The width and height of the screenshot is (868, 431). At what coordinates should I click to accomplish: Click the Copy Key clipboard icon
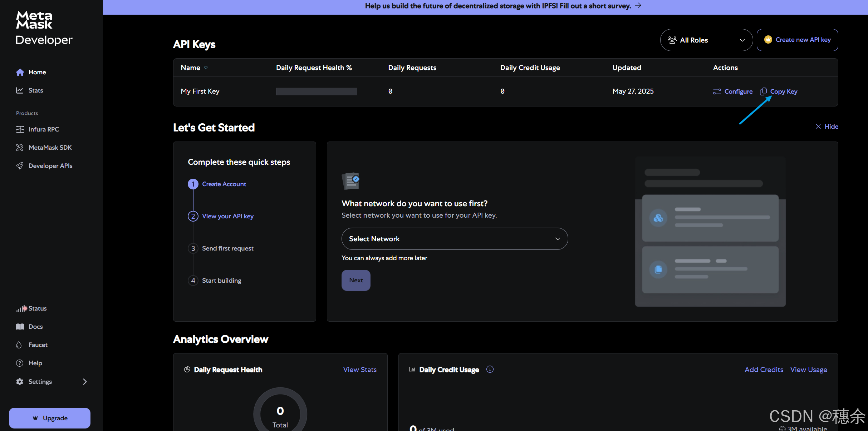pos(763,91)
